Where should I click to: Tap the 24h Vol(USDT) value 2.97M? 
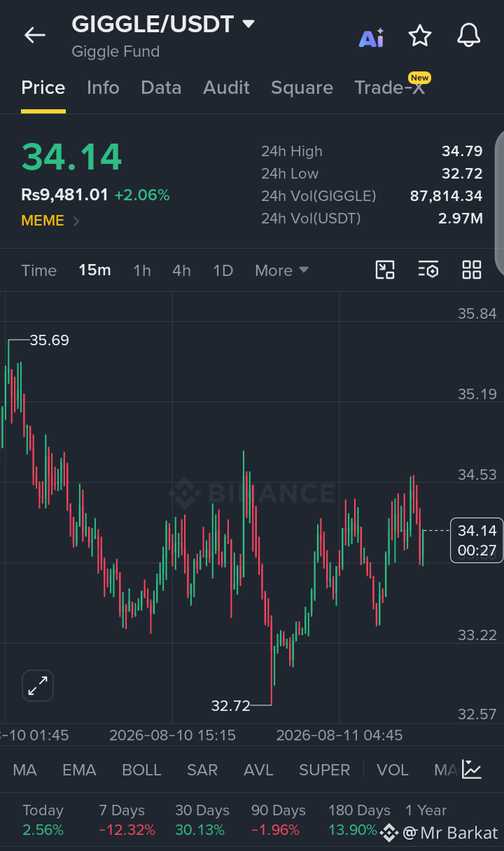point(461,219)
